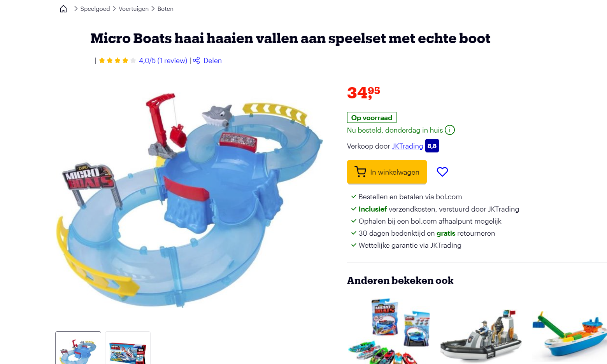View the Micro Boats blister pack suggestion
Image resolution: width=607 pixels, height=364 pixels.
pos(389,331)
